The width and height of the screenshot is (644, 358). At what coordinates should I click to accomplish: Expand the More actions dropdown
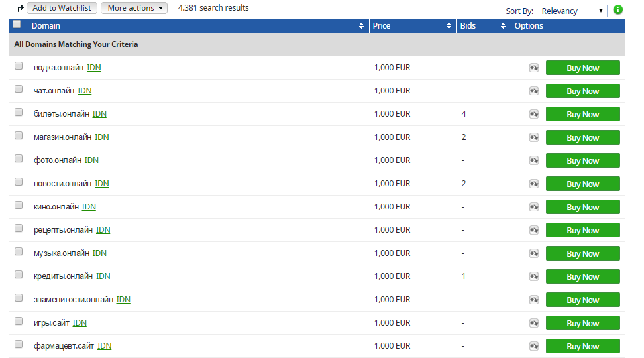[x=134, y=8]
